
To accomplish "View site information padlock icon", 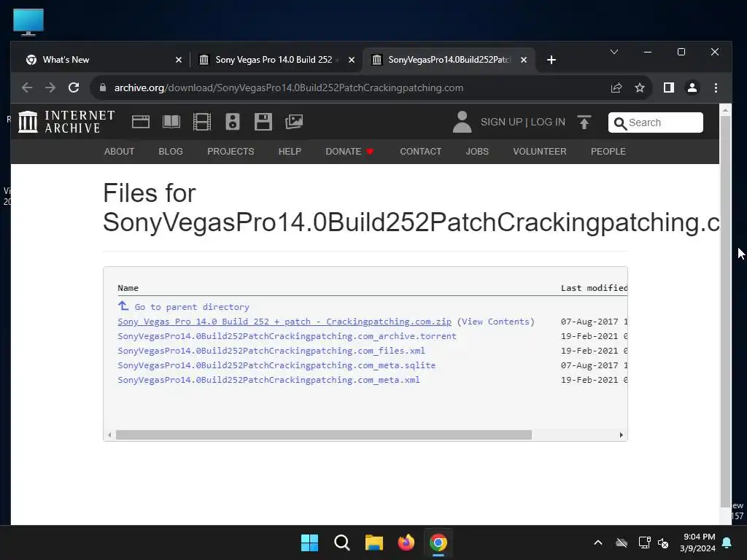I will coord(102,87).
